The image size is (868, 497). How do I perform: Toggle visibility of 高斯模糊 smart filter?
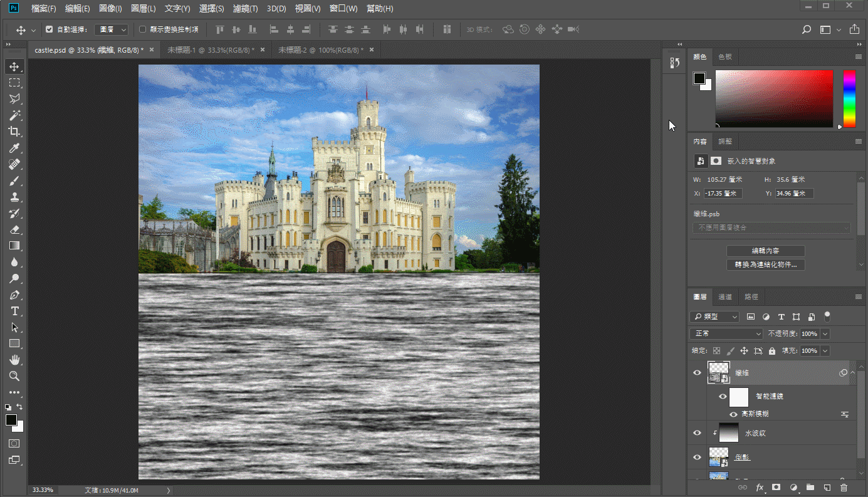tap(733, 414)
